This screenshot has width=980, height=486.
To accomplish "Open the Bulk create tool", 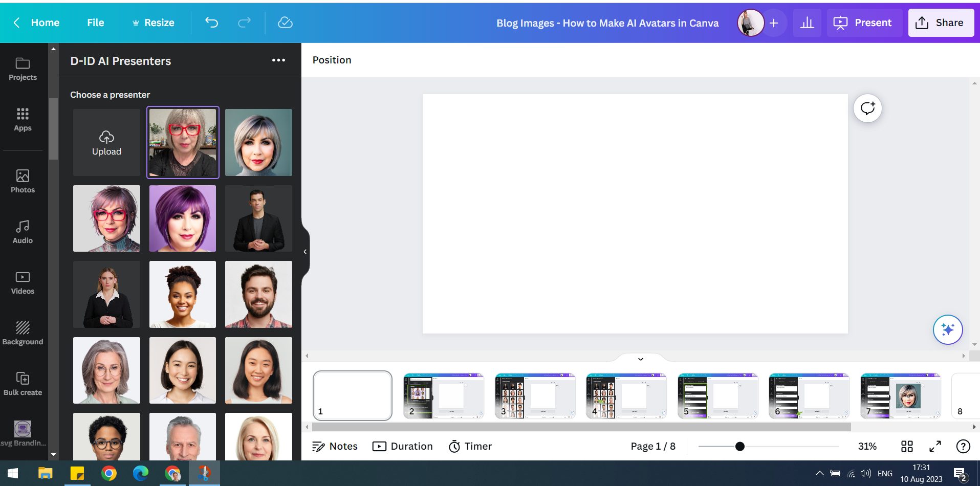I will (23, 383).
